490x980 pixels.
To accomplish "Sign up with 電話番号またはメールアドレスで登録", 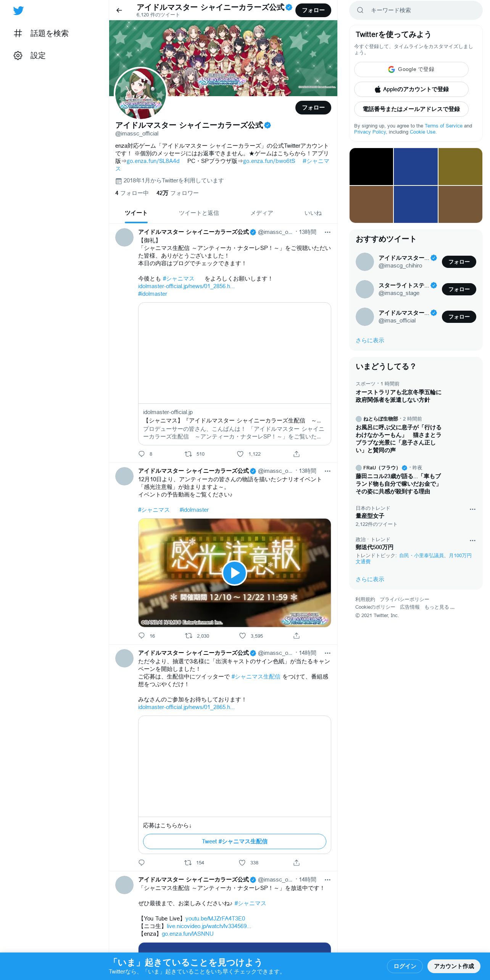I will click(411, 109).
